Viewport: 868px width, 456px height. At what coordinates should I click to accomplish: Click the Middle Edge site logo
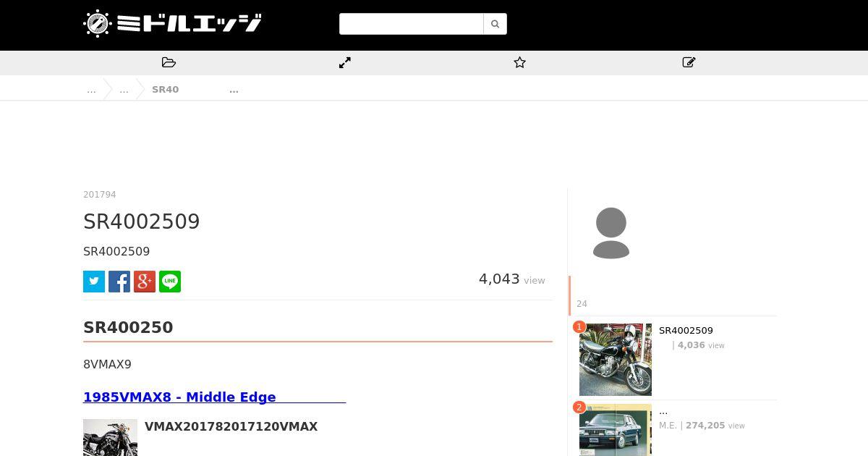point(172,23)
